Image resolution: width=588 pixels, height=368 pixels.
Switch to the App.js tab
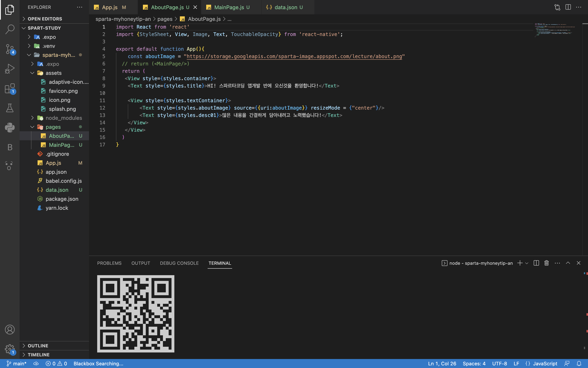[114, 7]
